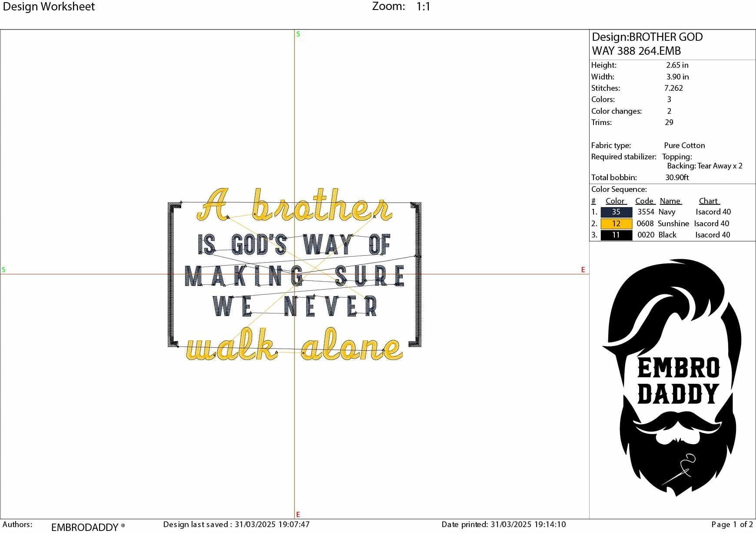Click the 'Required stabilizer:' label
Viewport: 756px width, 534px height.
coord(623,157)
